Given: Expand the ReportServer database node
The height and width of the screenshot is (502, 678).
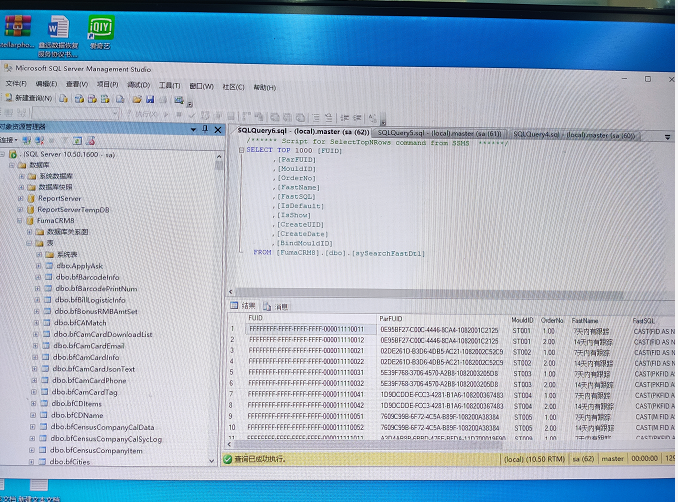Looking at the screenshot, I should point(19,198).
